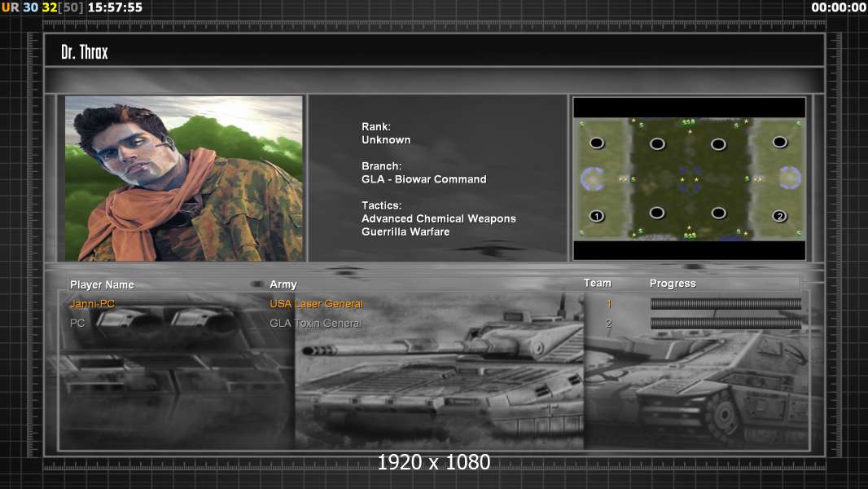Click the battlefield minimap preview
Screen dimensions: 868x489
click(x=689, y=178)
